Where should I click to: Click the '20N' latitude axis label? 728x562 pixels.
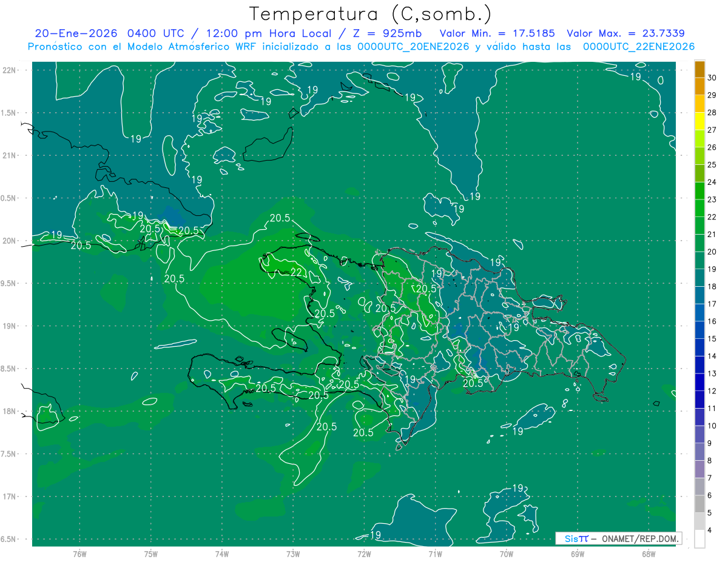[9, 241]
